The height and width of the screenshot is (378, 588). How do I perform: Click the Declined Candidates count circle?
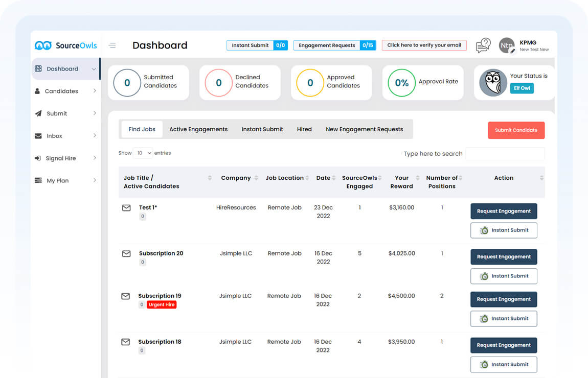click(x=219, y=83)
